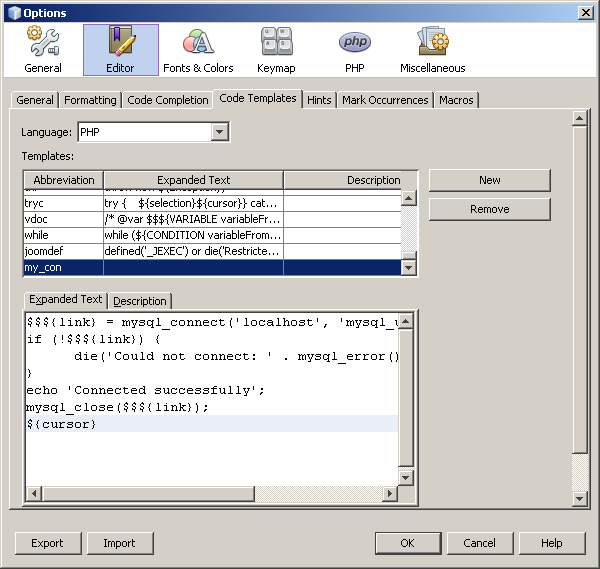Image resolution: width=600 pixels, height=569 pixels.
Task: Open Fonts & Colors settings
Action: (x=198, y=50)
